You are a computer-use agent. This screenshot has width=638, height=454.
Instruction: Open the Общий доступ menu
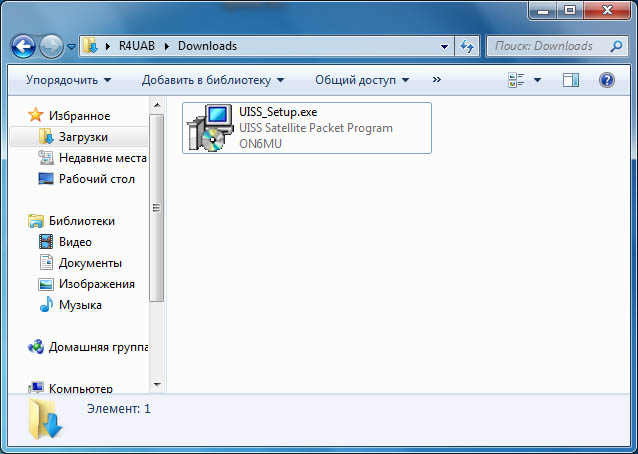pyautogui.click(x=362, y=80)
